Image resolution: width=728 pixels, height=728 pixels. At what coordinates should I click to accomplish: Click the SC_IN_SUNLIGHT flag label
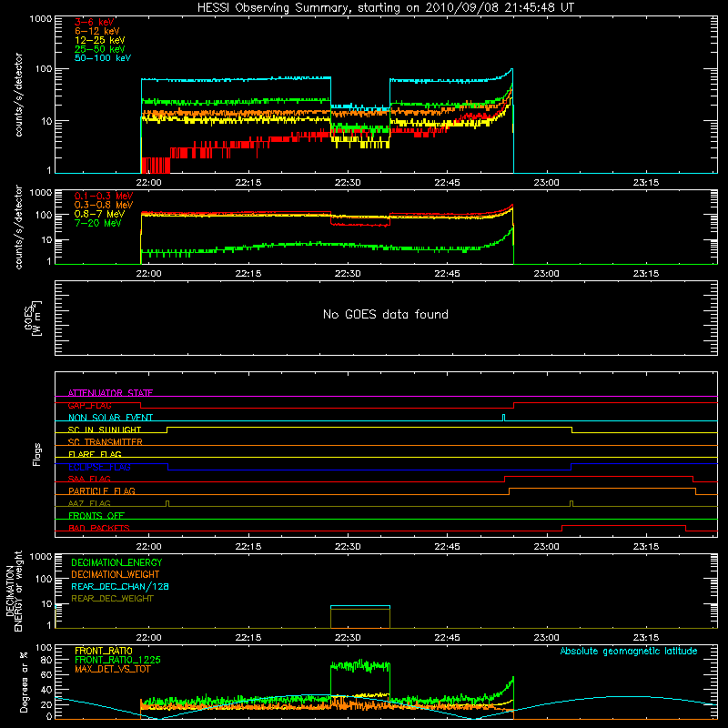[105, 430]
